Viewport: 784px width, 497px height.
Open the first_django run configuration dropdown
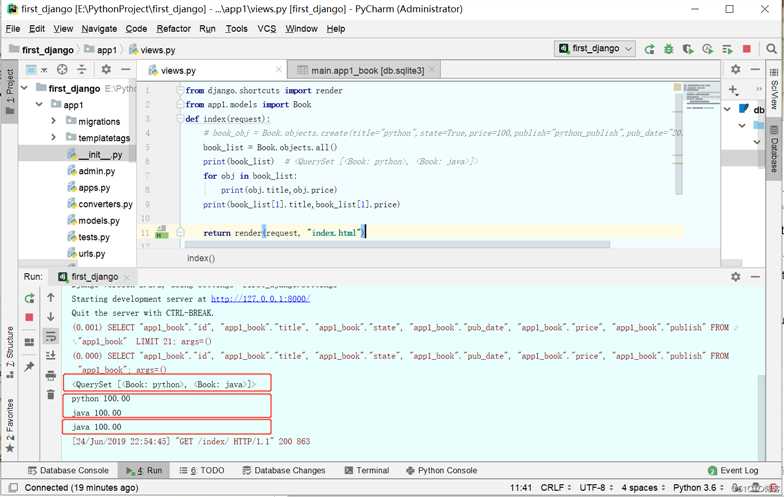595,48
